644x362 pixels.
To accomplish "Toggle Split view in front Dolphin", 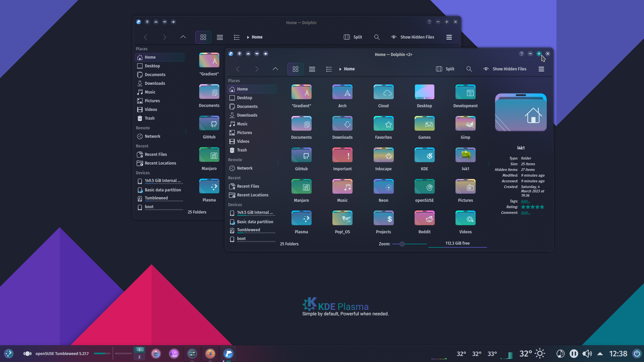I will coord(445,69).
